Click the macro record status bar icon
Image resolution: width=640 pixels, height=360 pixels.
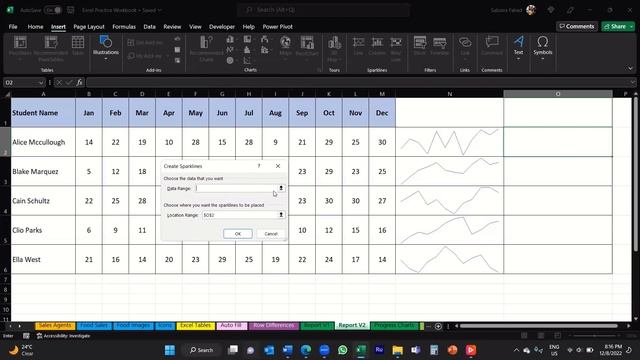click(x=26, y=336)
